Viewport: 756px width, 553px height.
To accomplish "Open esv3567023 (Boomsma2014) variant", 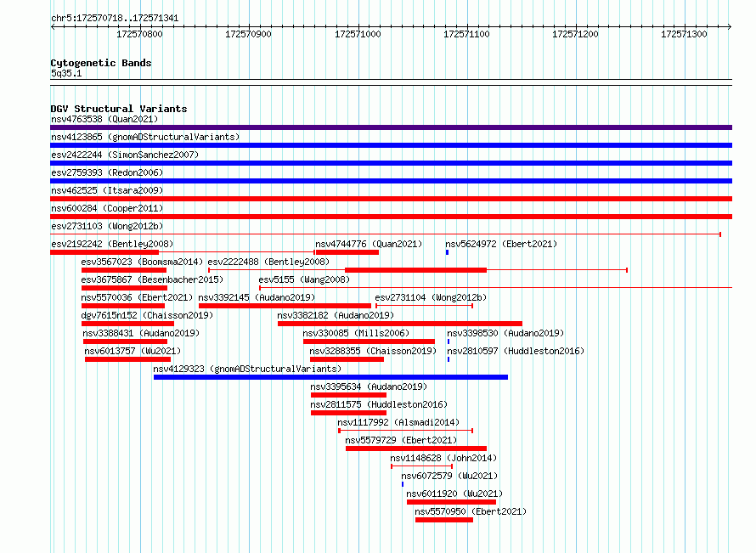I will 142,262.
